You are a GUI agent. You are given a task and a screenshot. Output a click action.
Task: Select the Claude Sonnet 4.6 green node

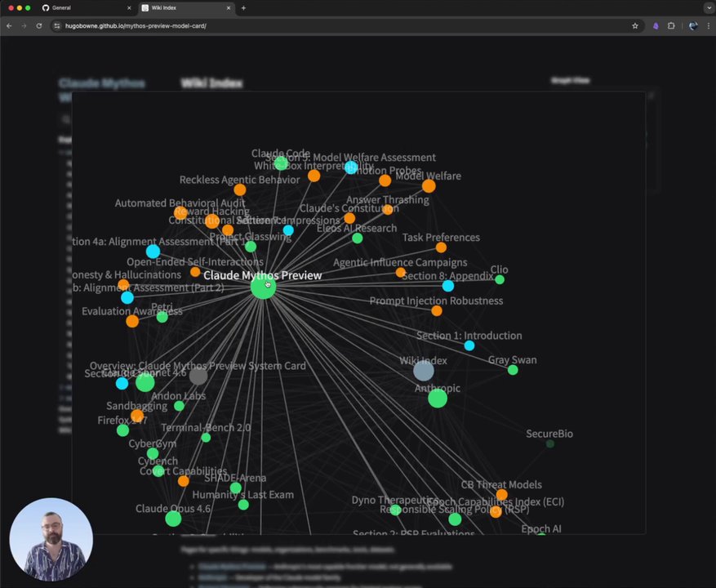[x=145, y=382]
